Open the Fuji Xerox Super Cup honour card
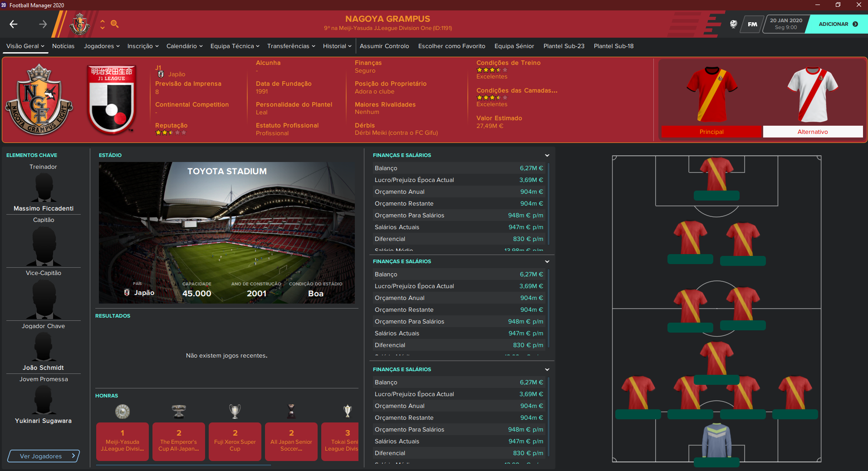 click(235, 442)
